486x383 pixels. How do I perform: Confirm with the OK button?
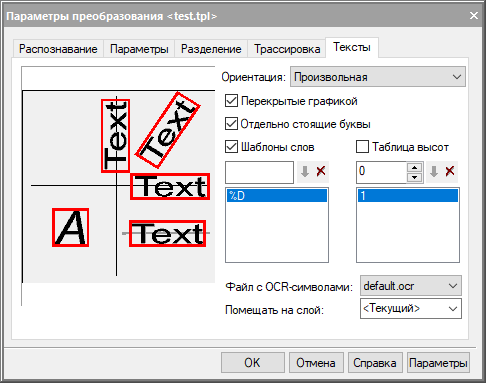tap(253, 363)
